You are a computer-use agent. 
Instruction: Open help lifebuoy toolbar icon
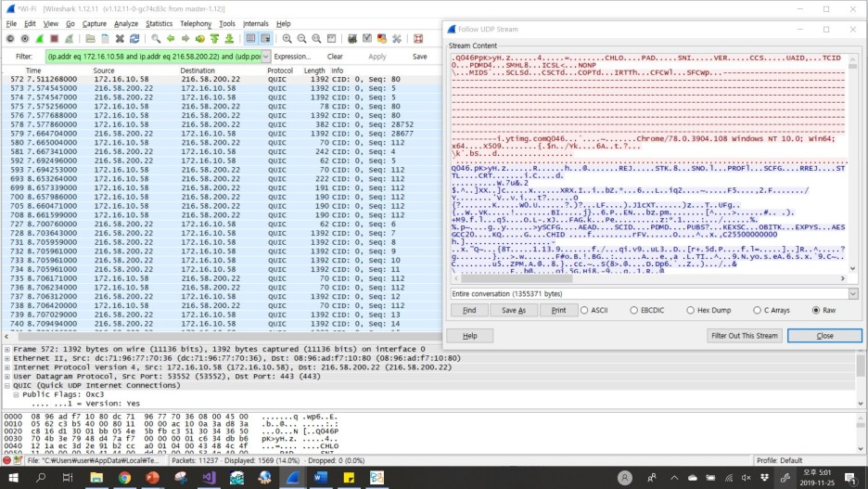(x=418, y=39)
